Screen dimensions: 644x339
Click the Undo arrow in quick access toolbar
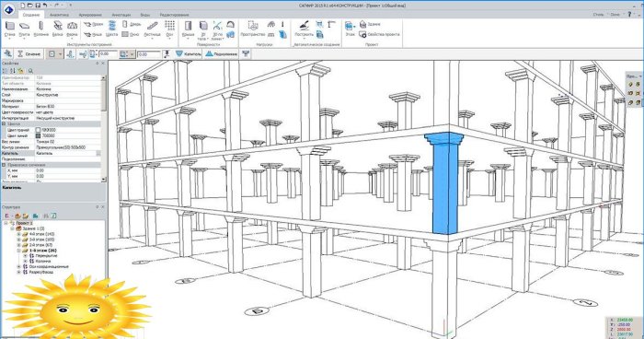pos(45,6)
